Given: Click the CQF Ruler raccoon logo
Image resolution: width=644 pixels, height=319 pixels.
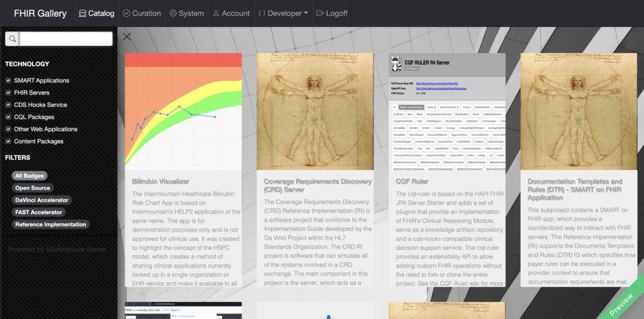Looking at the screenshot, I should [396, 62].
